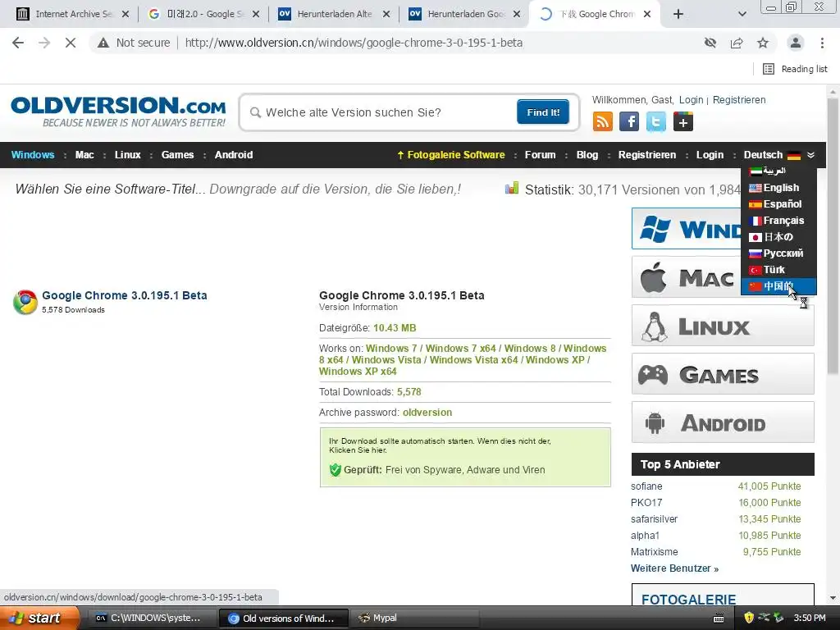Bookmark this page with the star
The width and height of the screenshot is (840, 630).
click(x=763, y=43)
